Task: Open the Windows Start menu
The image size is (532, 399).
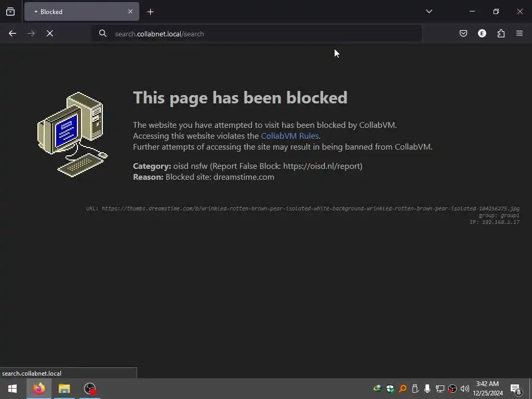Action: pos(12,389)
